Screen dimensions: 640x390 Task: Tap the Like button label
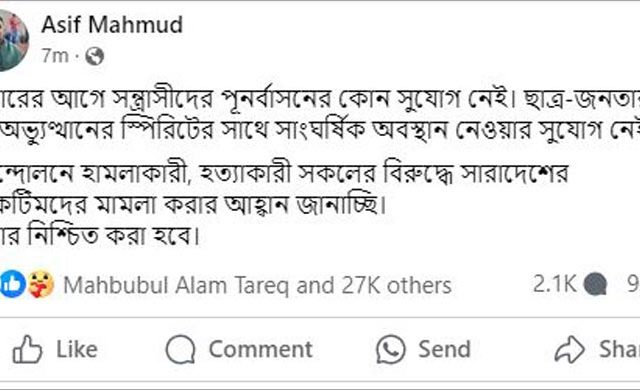(77, 350)
